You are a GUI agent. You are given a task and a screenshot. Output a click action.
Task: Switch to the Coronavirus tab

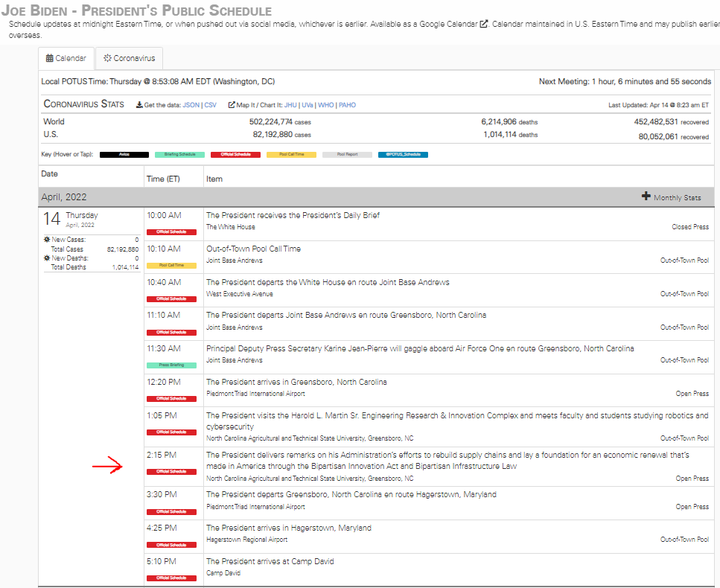(x=129, y=58)
